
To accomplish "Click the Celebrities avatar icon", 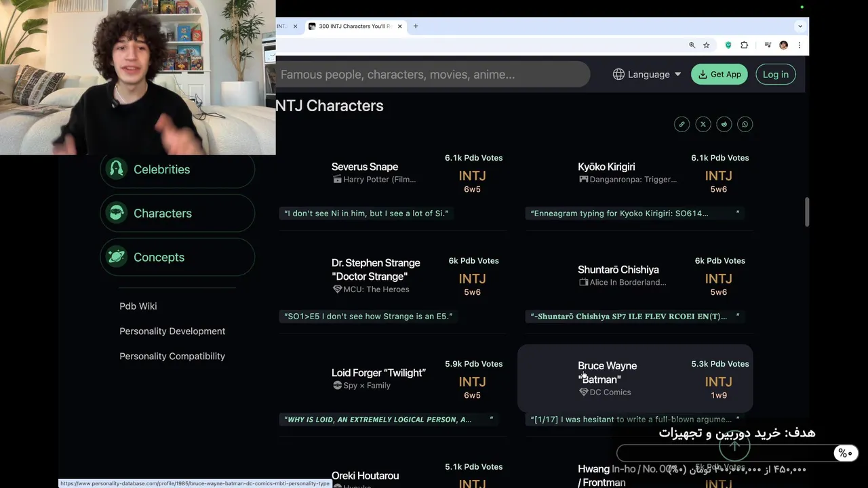I will (x=117, y=169).
